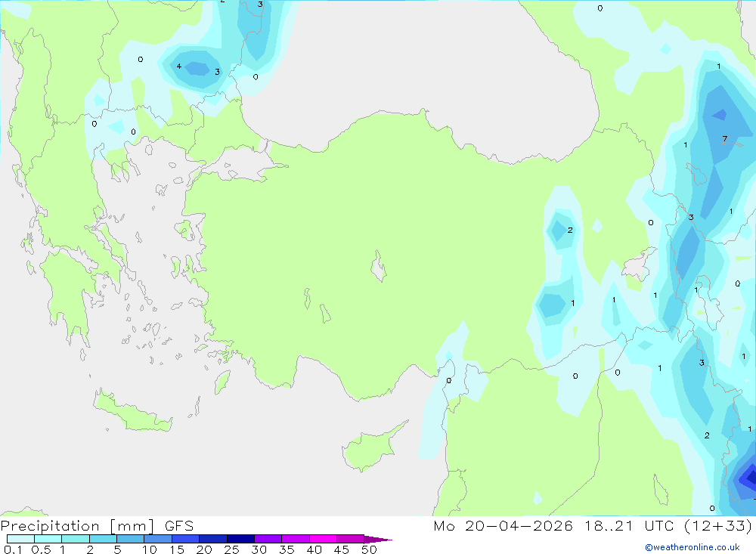Image resolution: width=756 pixels, height=554 pixels.
Task: Select the 5–10 mm legend color box
Action: pos(131,539)
